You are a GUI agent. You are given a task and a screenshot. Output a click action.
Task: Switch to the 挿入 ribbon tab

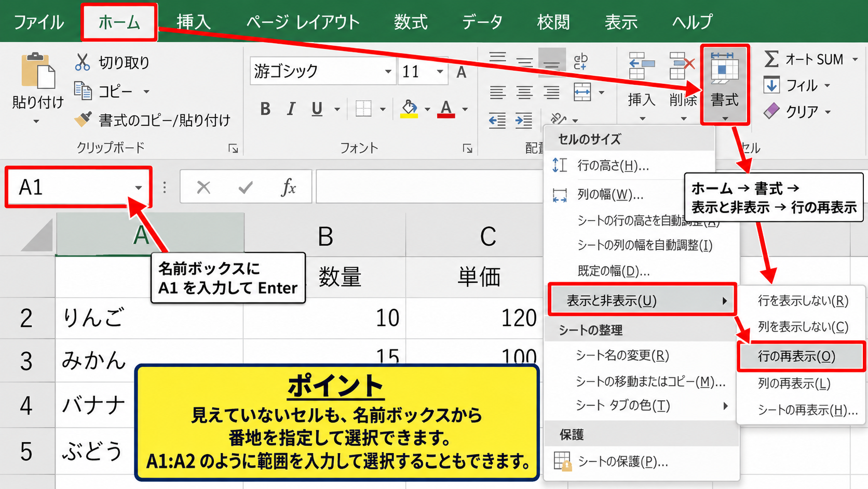193,22
